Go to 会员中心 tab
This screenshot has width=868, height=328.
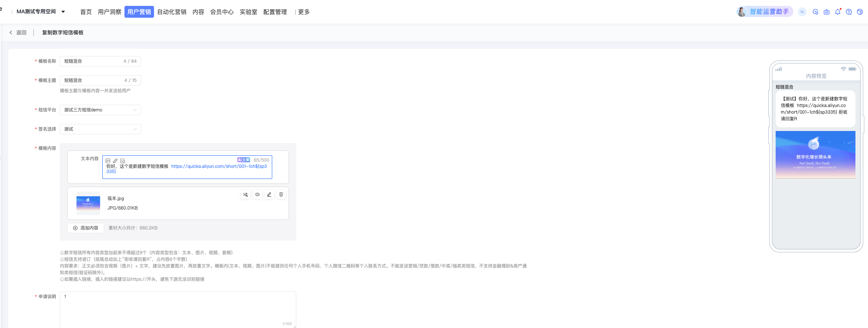click(x=222, y=12)
